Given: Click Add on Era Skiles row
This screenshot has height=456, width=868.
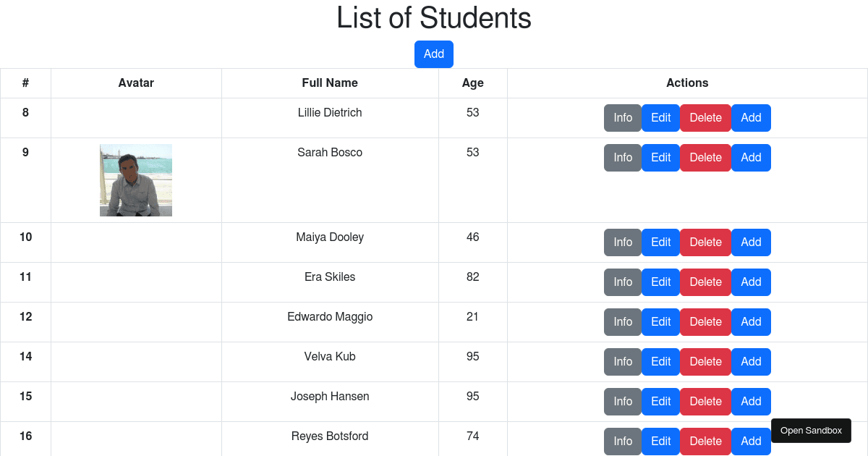Looking at the screenshot, I should [x=751, y=282].
